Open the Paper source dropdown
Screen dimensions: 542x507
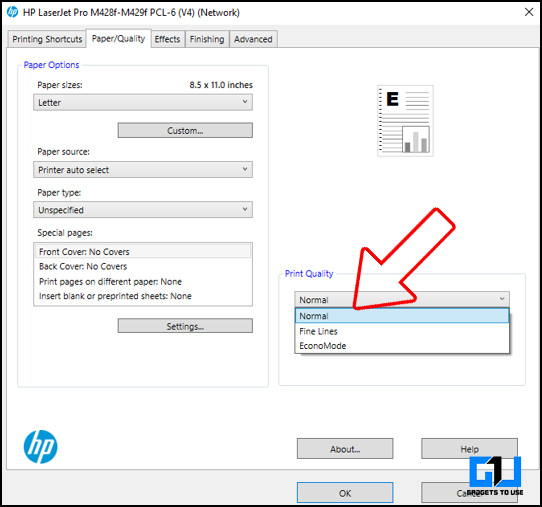click(x=143, y=169)
